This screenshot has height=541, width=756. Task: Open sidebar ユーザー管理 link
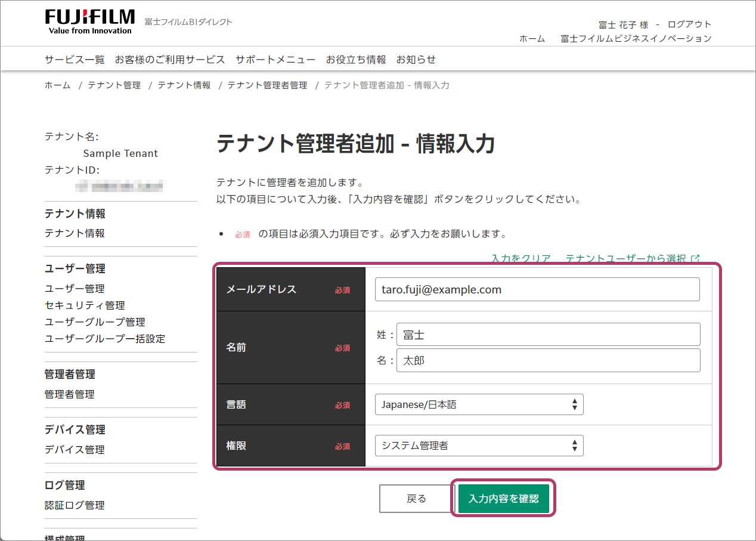coord(75,289)
